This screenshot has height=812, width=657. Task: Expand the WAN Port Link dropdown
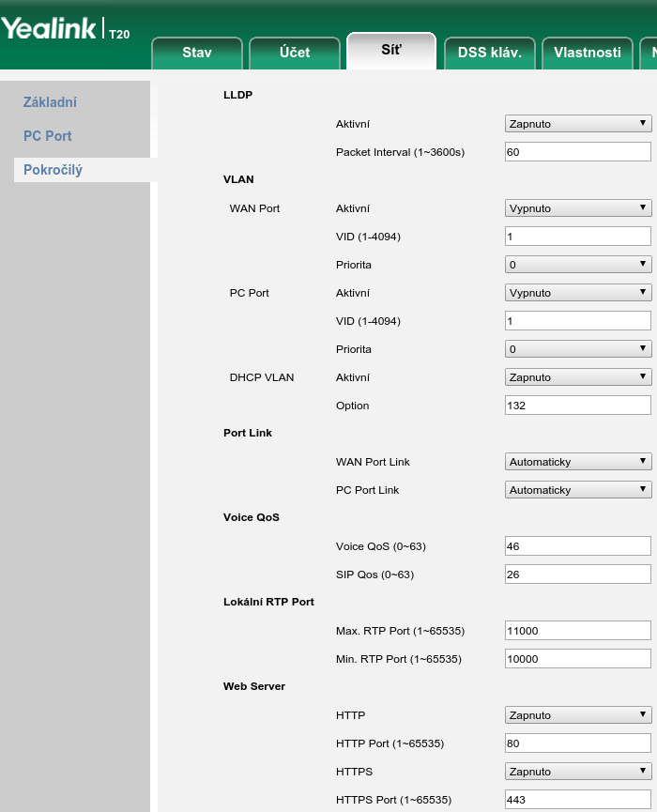coord(578,462)
